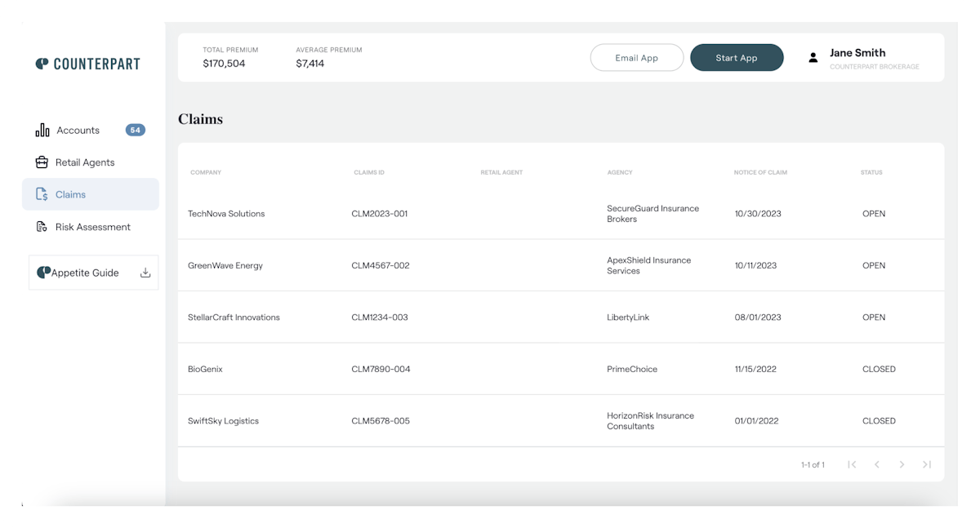This screenshot has width=980, height=528.
Task: Go to the first page of claims
Action: [852, 464]
